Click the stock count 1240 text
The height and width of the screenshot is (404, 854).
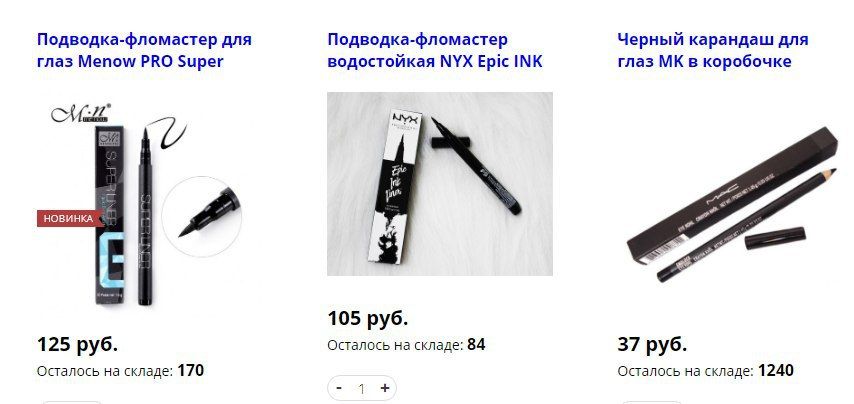(x=776, y=371)
